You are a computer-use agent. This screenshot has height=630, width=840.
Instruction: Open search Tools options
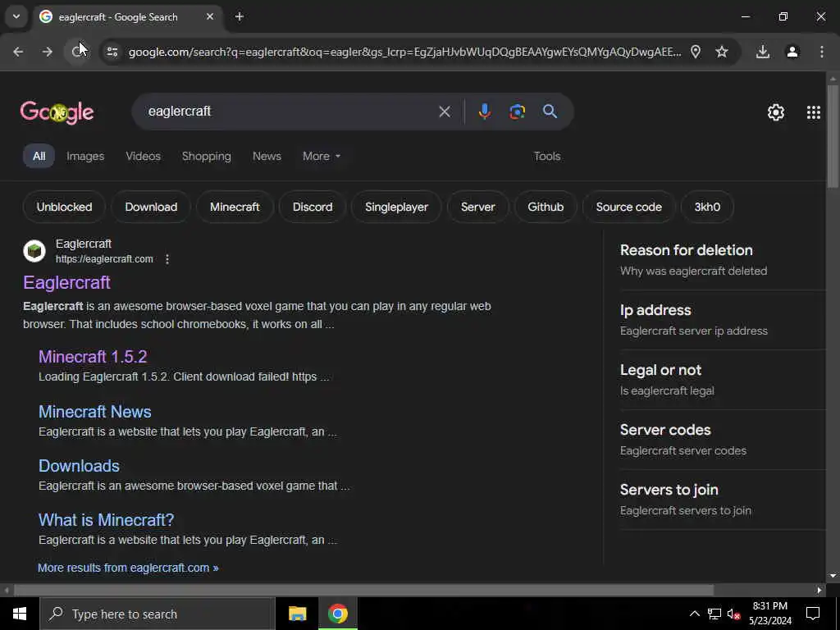[547, 157]
